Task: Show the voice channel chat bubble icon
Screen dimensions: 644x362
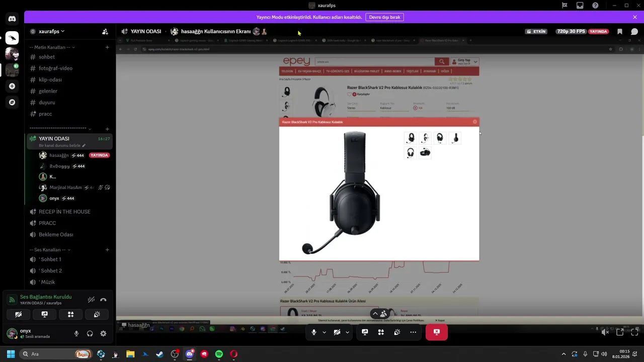Action: [x=634, y=31]
